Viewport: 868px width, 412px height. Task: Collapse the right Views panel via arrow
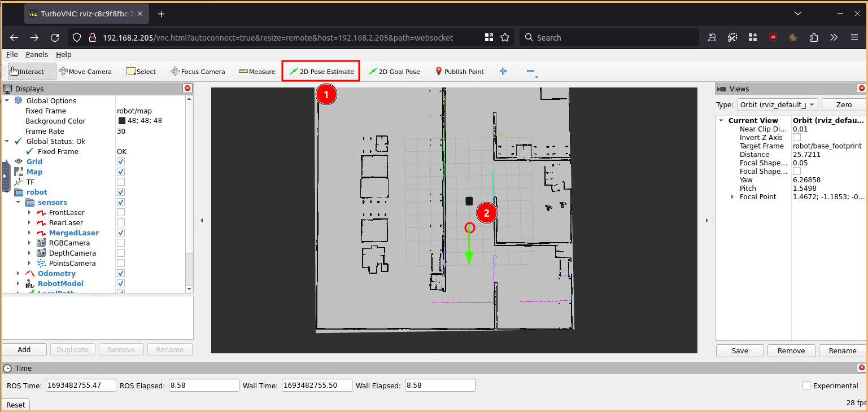click(x=706, y=221)
